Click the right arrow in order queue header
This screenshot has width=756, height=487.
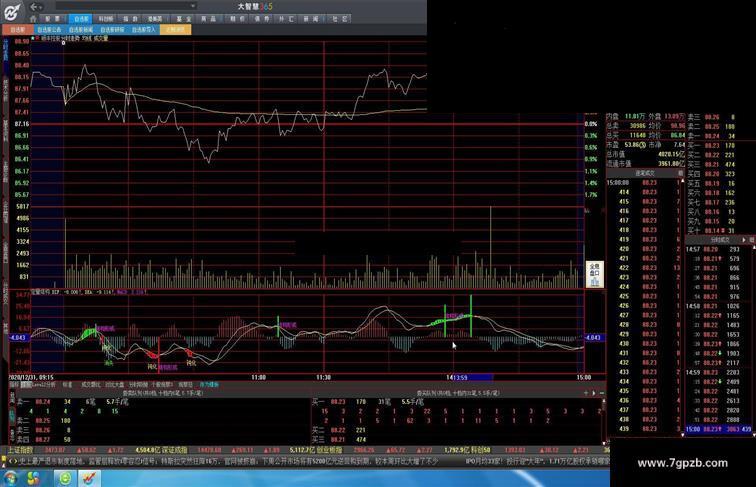point(594,393)
